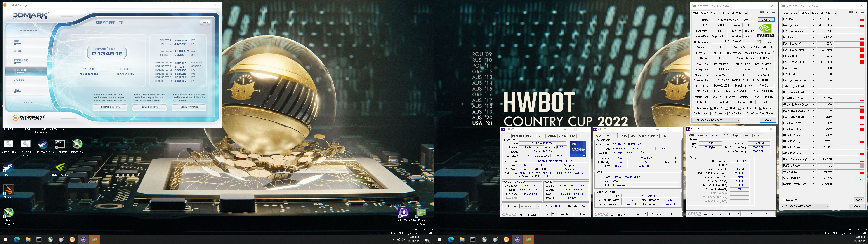Open the GPU Temperature sensor dropdown

pyautogui.click(x=814, y=31)
